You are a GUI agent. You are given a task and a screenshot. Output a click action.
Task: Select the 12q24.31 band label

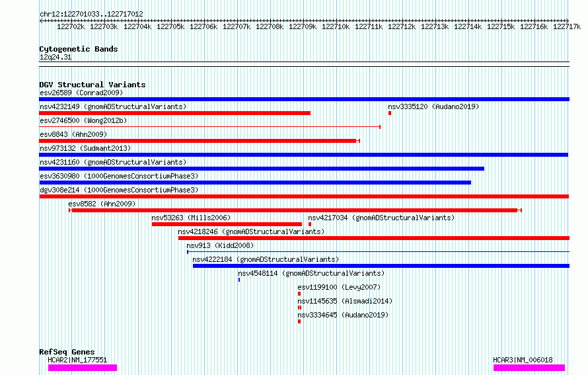pos(55,57)
